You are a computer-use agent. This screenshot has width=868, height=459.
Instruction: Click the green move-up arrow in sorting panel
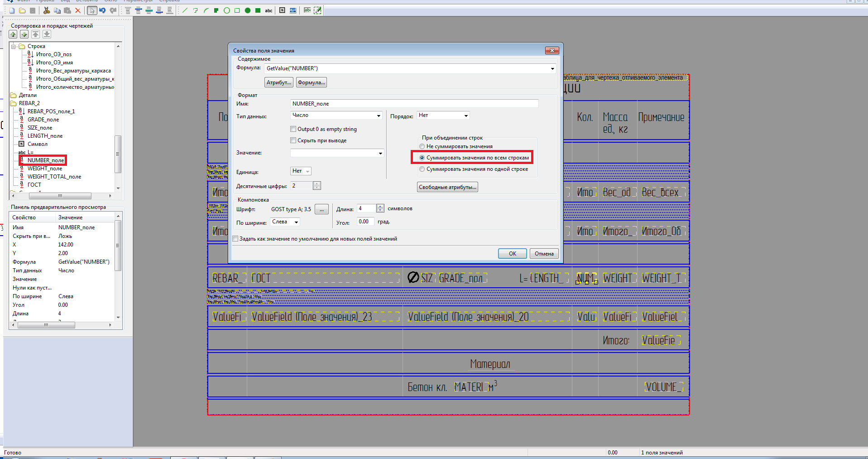pos(13,34)
